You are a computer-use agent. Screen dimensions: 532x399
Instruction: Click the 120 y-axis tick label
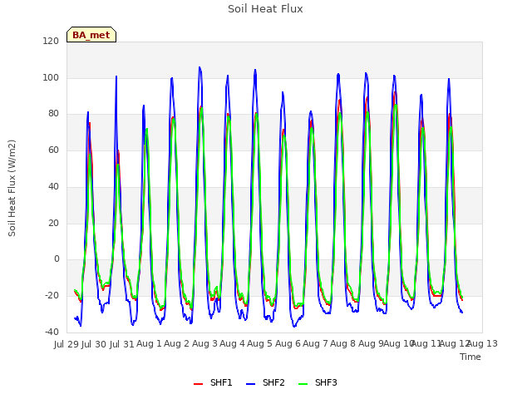(51, 41)
